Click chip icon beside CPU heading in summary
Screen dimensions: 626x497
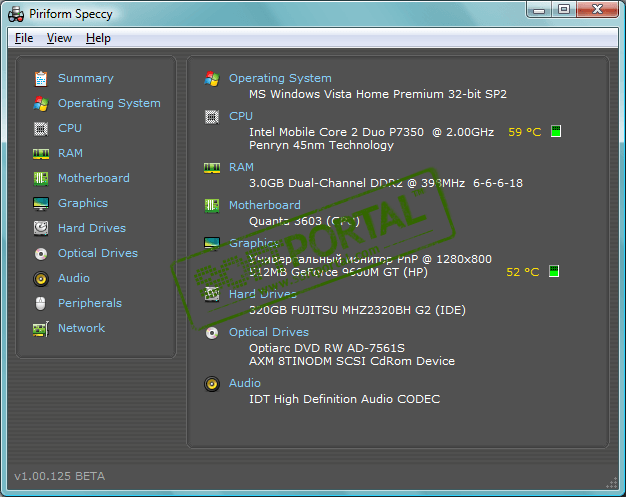click(212, 117)
